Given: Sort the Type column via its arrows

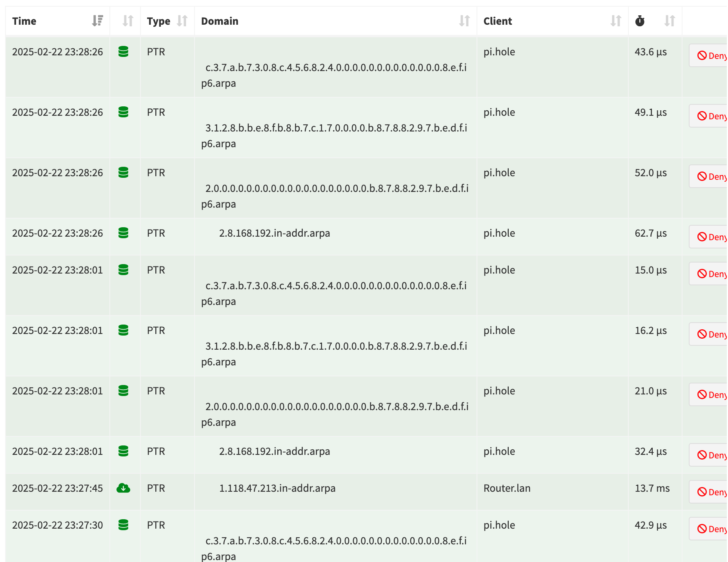Looking at the screenshot, I should [182, 21].
